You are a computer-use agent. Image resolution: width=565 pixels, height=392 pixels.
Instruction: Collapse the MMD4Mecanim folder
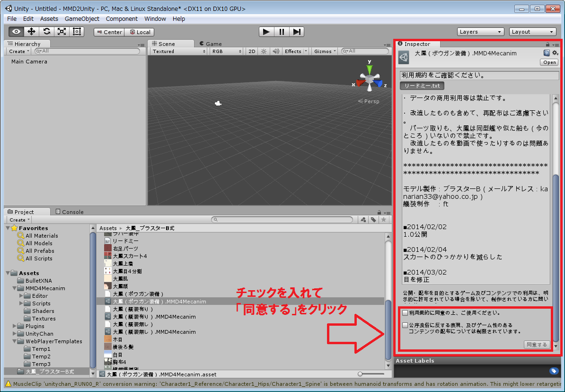[14, 288]
